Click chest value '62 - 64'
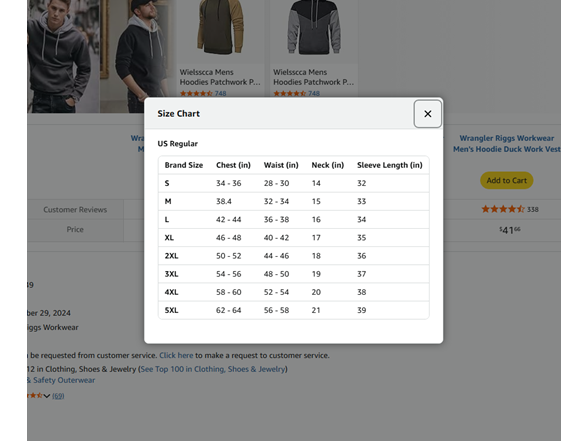The image size is (588, 441). pos(228,310)
